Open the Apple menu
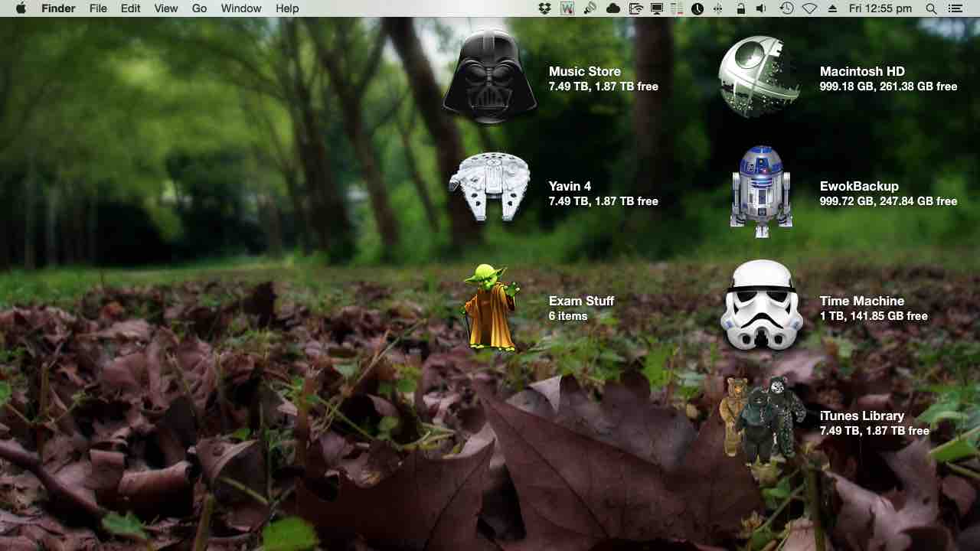The image size is (980, 551). pos(21,8)
